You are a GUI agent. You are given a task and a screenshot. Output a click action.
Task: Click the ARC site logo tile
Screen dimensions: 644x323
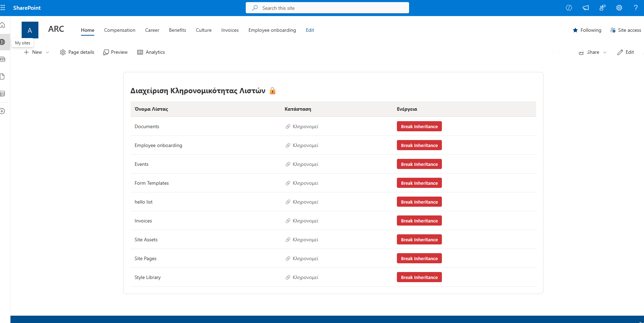point(30,30)
